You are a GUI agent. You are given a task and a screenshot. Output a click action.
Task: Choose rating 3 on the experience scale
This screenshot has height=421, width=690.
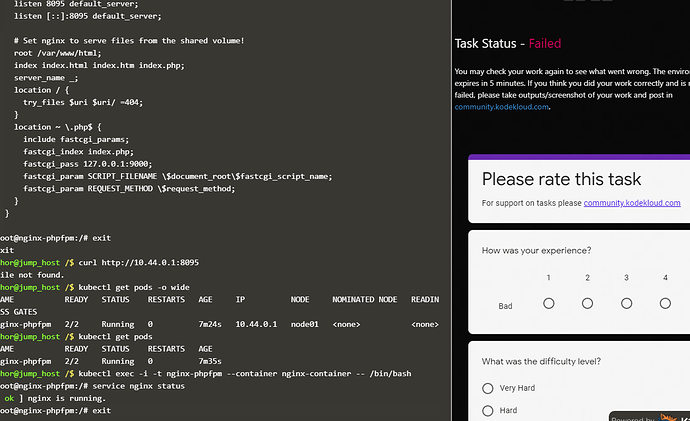coord(626,303)
